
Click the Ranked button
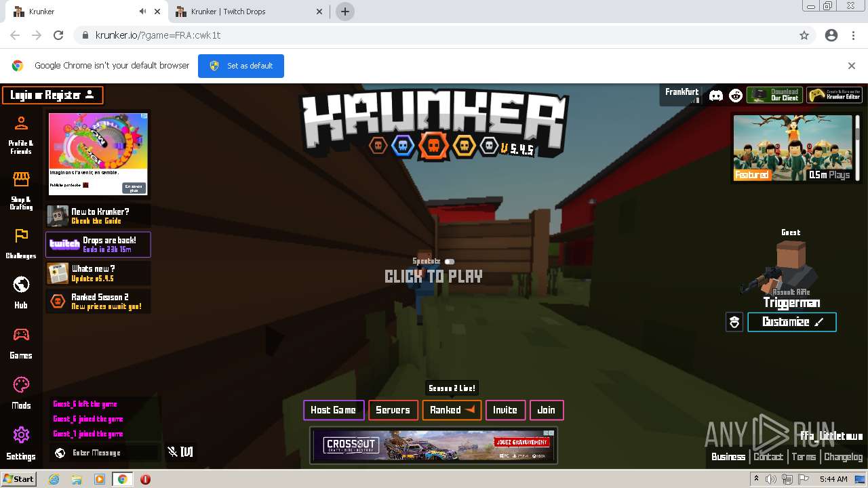[452, 410]
